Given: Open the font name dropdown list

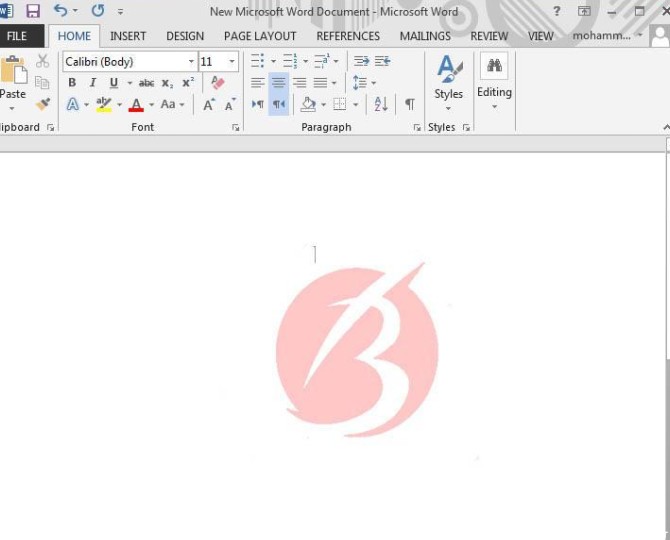Looking at the screenshot, I should click(191, 62).
